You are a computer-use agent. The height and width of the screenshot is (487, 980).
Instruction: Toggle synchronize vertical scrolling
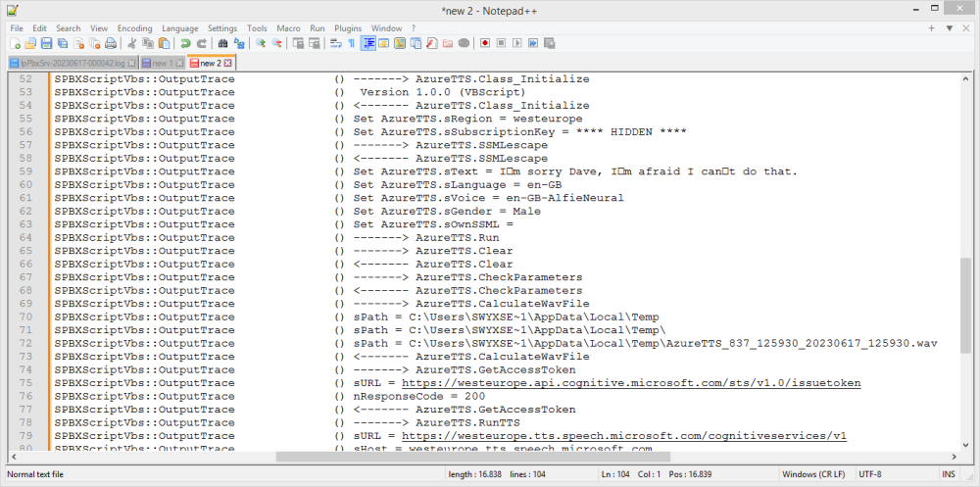[x=298, y=43]
